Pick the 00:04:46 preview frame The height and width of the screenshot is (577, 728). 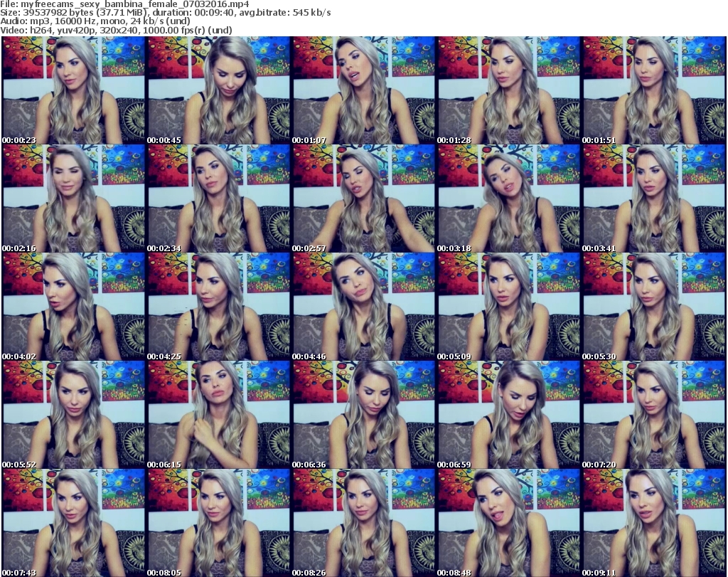pos(363,307)
